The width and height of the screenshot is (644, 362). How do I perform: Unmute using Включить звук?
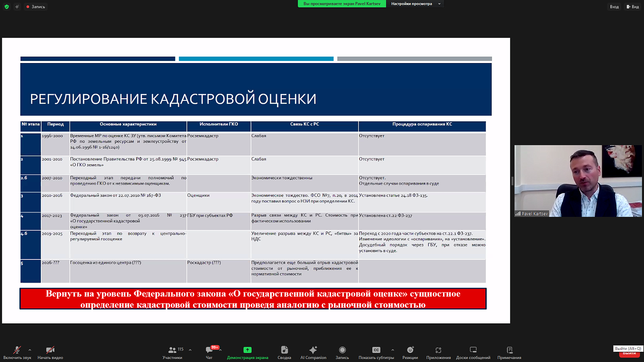16,351
